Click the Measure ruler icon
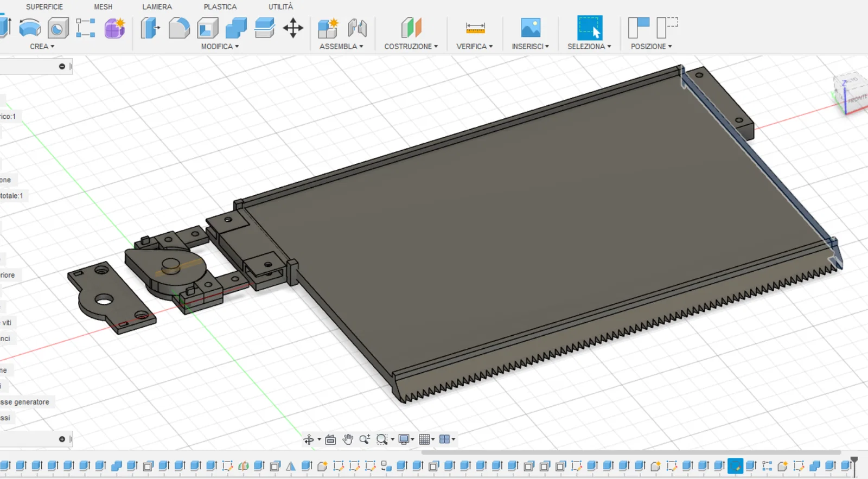Screen dimensions: 868x479 [475, 28]
